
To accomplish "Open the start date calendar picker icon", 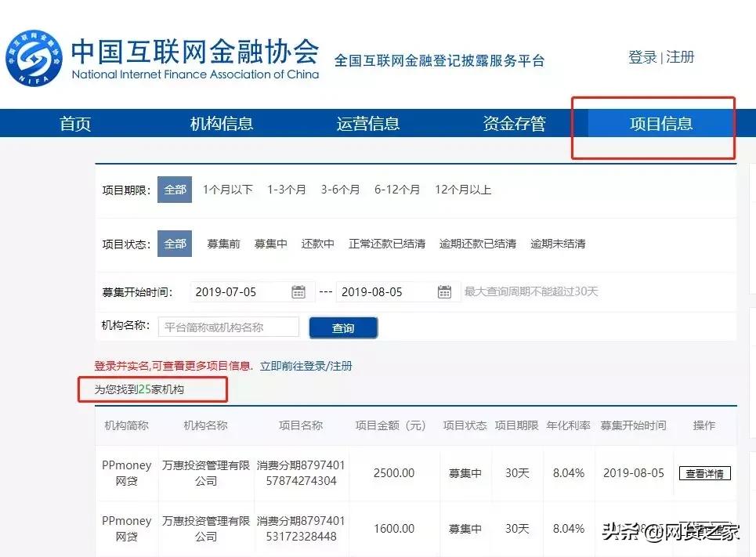I will (298, 291).
